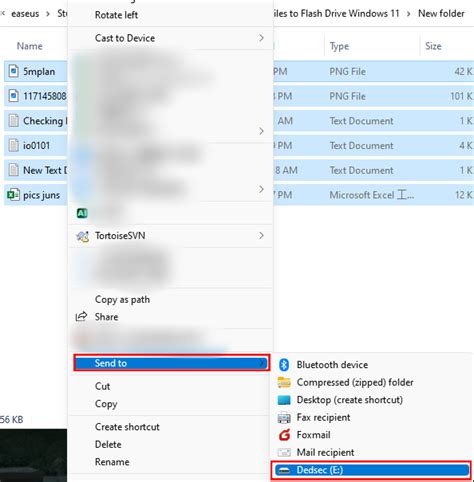Click PNG File type in 5mplan row

pyautogui.click(x=347, y=71)
